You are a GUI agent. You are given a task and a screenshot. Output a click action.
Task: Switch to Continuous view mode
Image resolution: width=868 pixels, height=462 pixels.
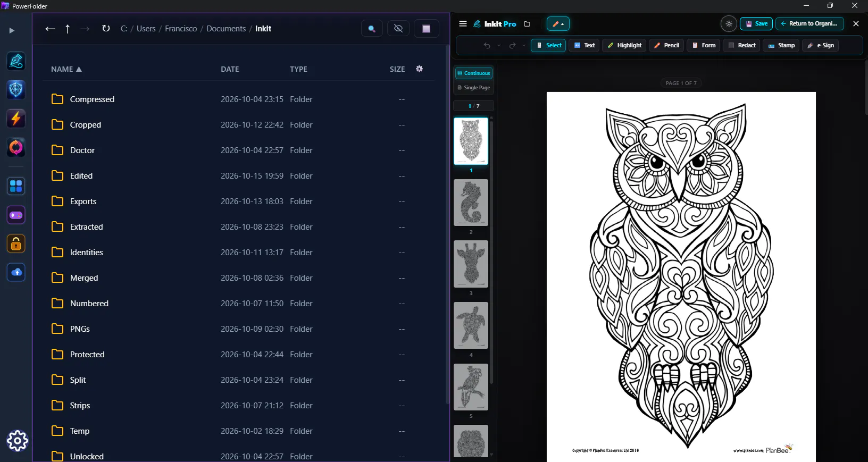coord(473,73)
